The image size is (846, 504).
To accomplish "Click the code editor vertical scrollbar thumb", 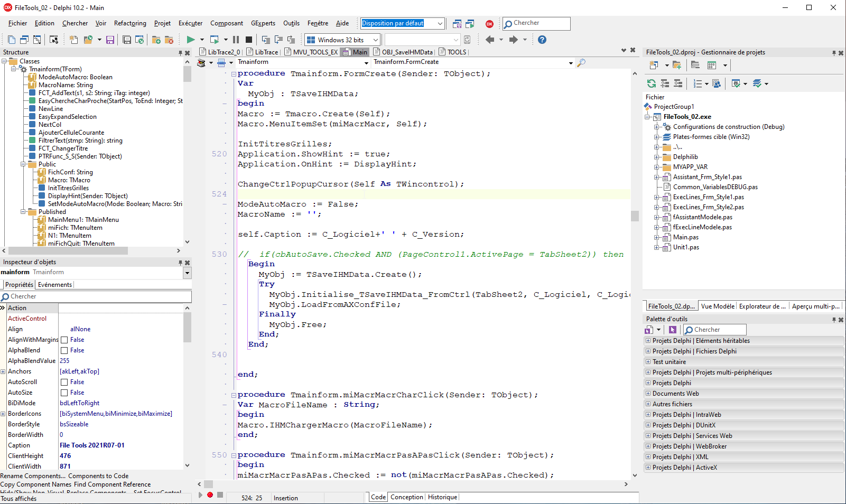I will point(635,216).
